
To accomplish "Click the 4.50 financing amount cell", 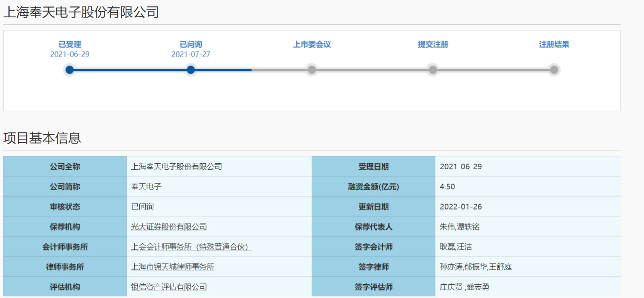I will coord(528,187).
